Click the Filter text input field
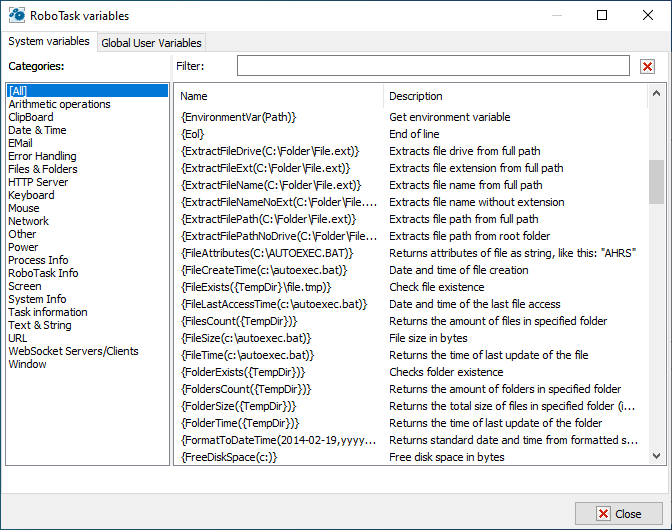Screen dimensions: 672x530 pos(432,66)
